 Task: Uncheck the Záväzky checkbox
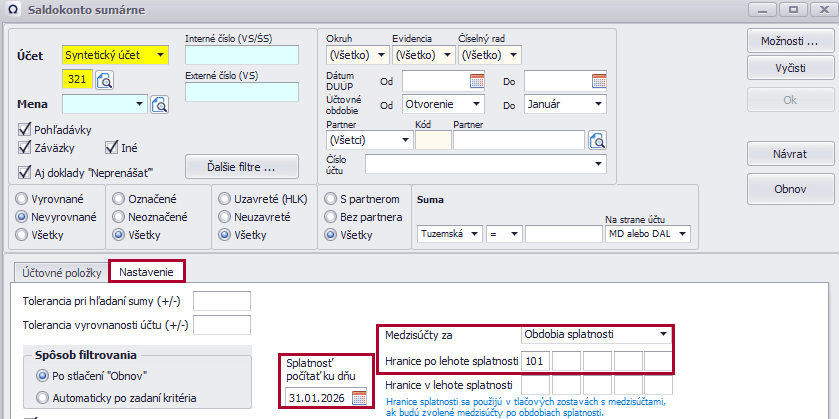(25, 148)
